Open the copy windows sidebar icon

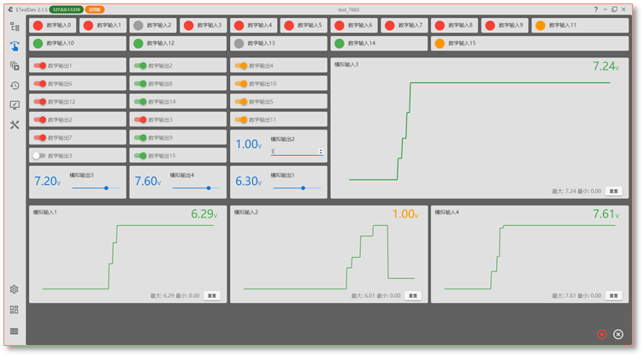point(15,66)
